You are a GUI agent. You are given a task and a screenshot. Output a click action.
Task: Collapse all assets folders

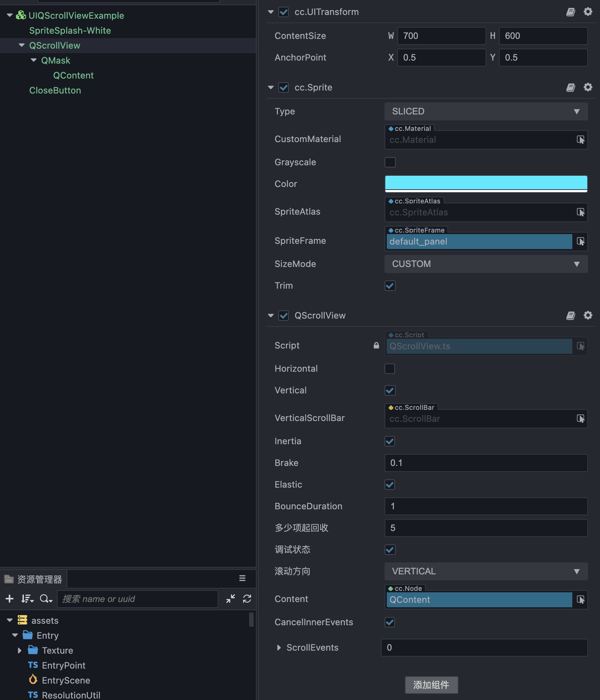click(230, 599)
